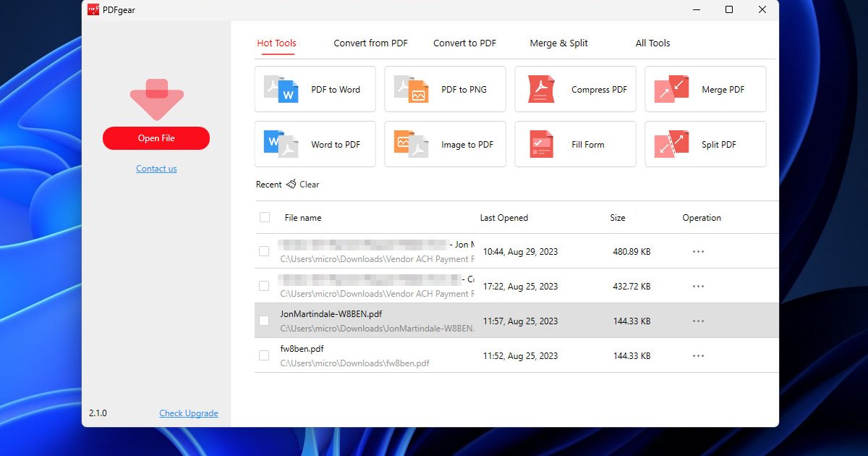Open the operation menu for JonMartindale-W8BEN.pdf
Screen dimensions: 868x456
[698, 320]
